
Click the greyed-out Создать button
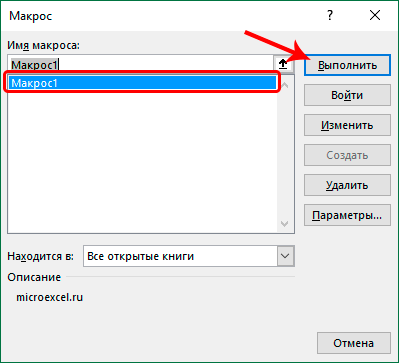tap(347, 155)
